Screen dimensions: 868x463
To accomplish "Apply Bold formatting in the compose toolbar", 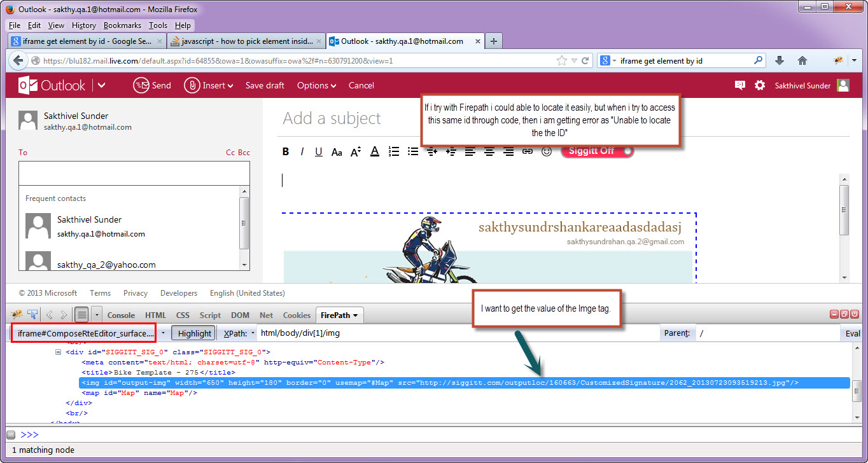I will [x=285, y=151].
